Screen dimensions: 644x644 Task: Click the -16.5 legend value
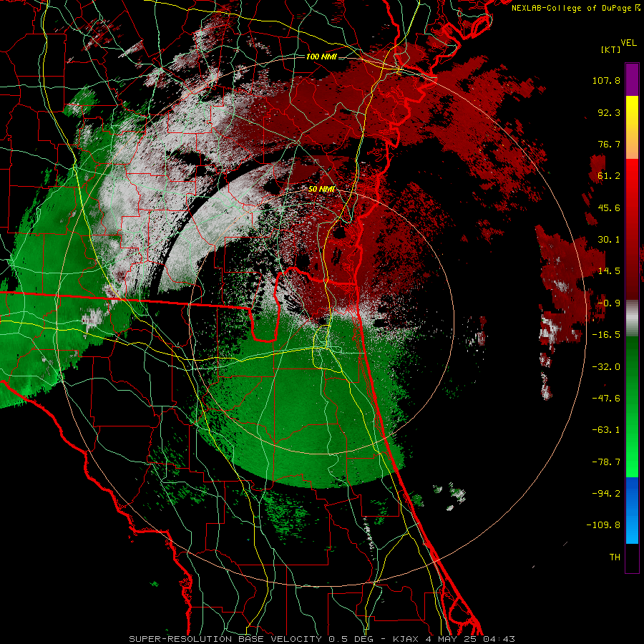(606, 334)
